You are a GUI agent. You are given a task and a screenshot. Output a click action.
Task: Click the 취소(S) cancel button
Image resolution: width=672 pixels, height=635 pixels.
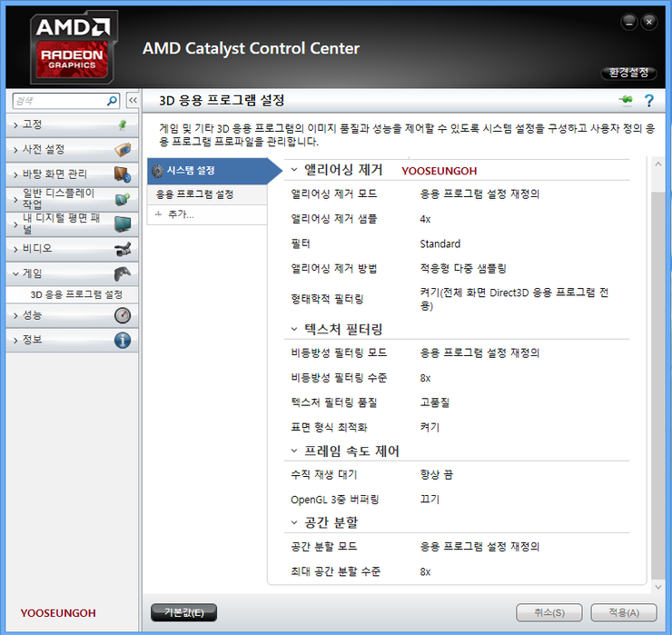pos(549,612)
